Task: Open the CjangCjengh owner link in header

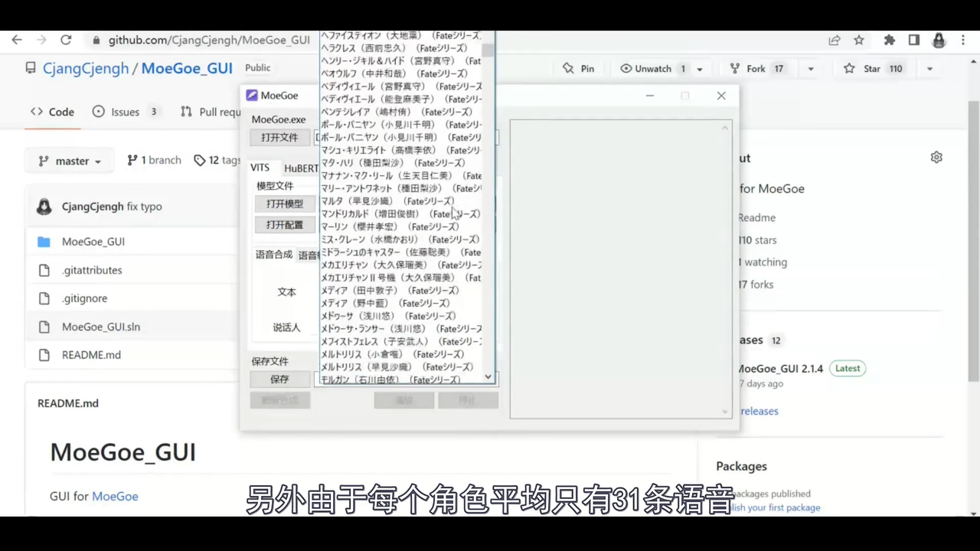Action: pos(86,68)
